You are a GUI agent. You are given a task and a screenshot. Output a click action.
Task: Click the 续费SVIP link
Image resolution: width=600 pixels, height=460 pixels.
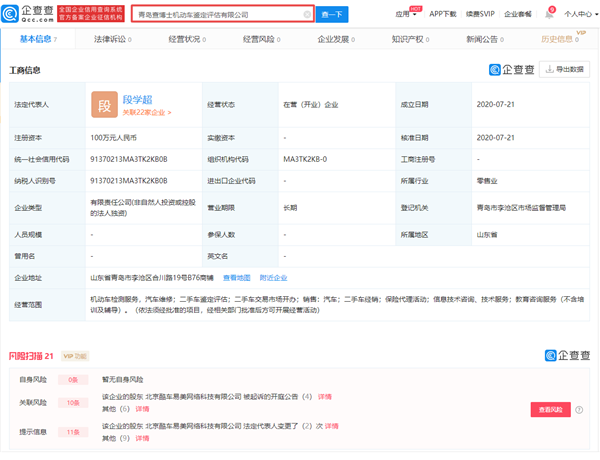(x=480, y=14)
